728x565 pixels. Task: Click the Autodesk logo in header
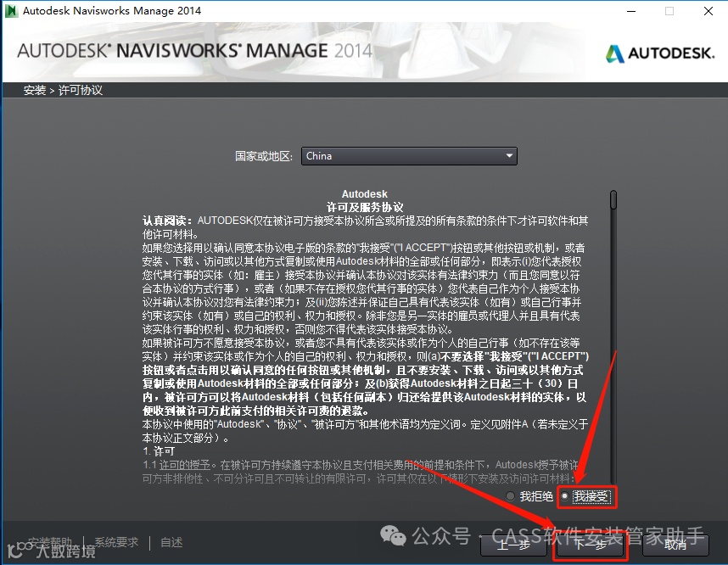(660, 53)
